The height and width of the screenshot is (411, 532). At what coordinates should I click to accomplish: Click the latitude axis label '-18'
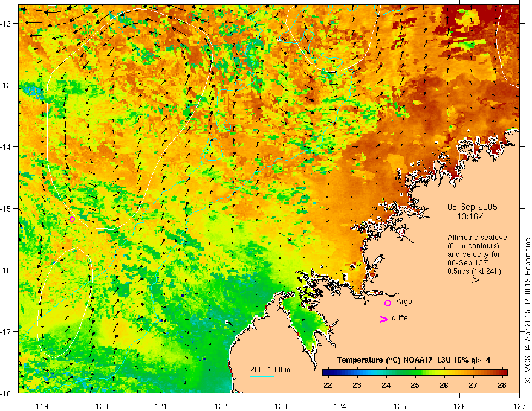tap(6, 393)
